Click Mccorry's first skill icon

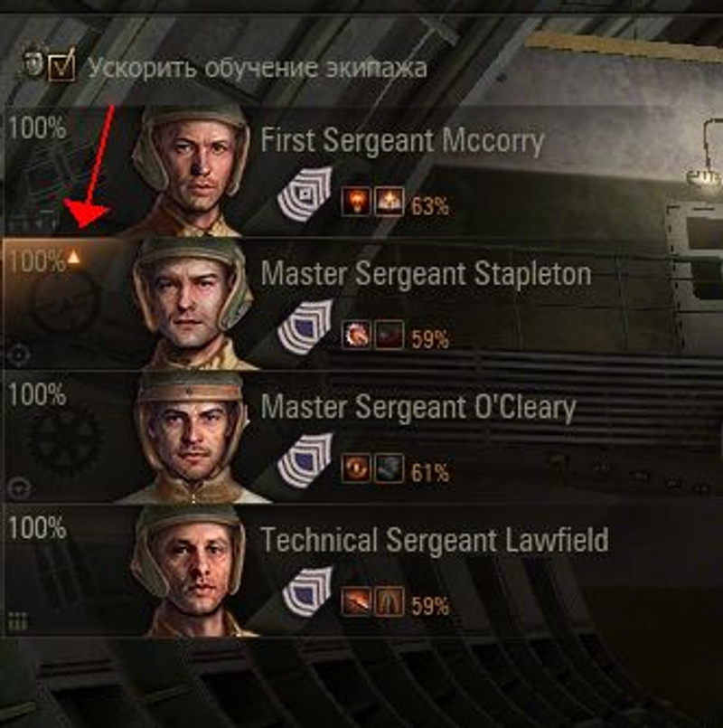(x=356, y=202)
